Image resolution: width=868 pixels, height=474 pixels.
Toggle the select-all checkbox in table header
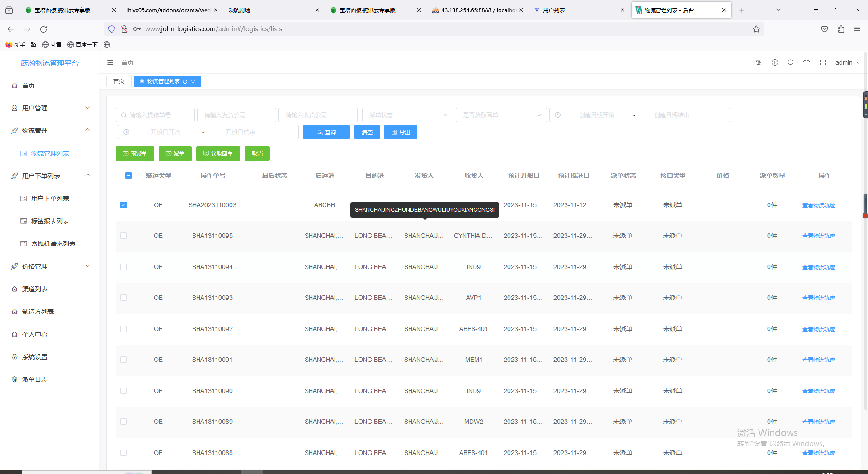coord(128,175)
